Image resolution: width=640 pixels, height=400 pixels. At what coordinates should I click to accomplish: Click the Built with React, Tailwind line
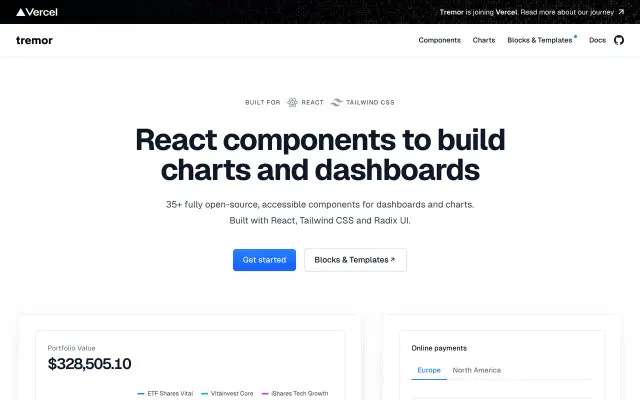[320, 221]
